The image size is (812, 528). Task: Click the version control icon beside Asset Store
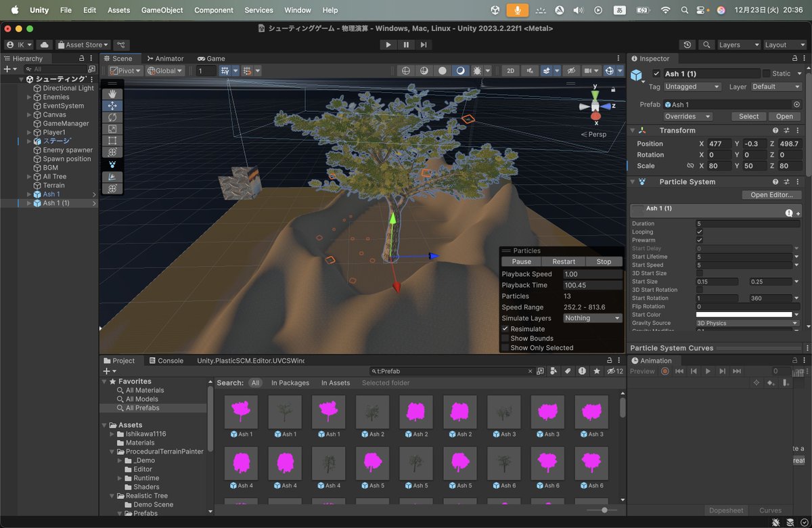(122, 45)
